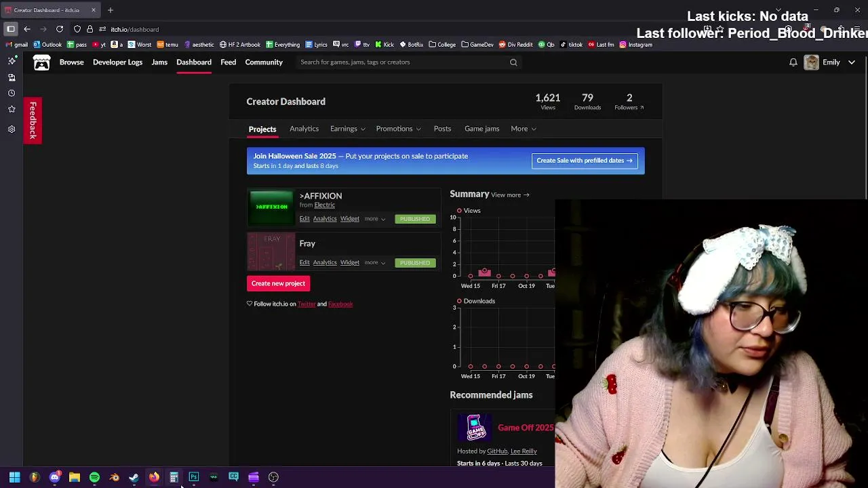868x488 pixels.
Task: Open Developer Logs in top navigation
Action: (117, 62)
